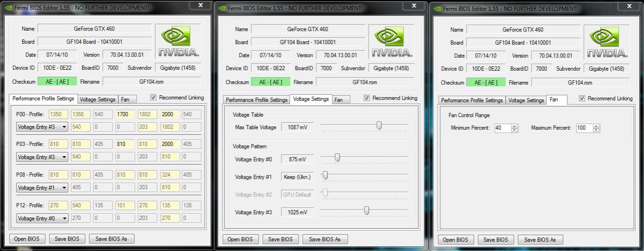644x251 pixels.
Task: Click the P00 profile 2000 clock field
Action: [170, 114]
